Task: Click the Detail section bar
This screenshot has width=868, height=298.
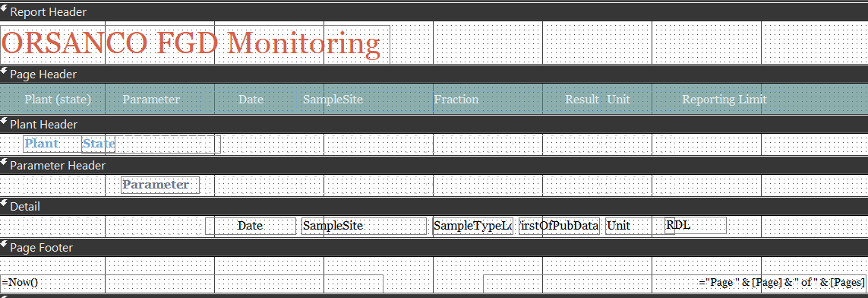Action: pos(434,207)
